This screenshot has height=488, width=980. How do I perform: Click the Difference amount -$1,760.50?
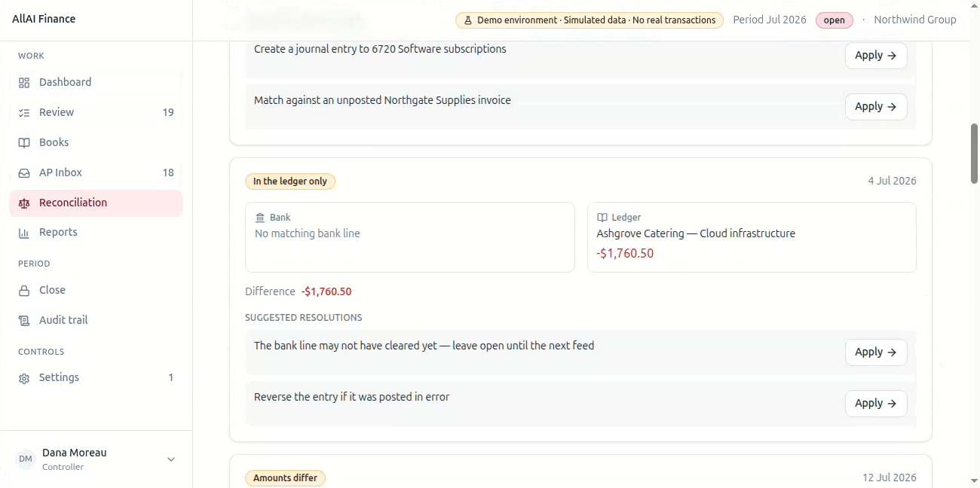(x=326, y=291)
